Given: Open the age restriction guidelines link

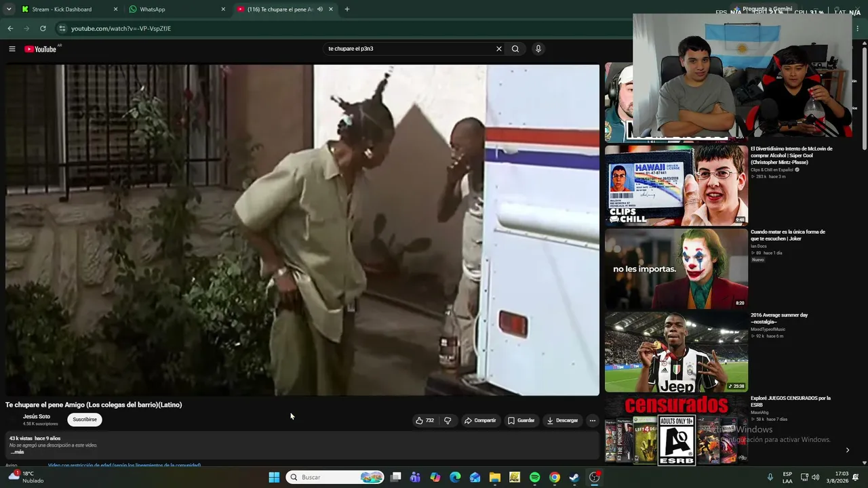Looking at the screenshot, I should coord(124,466).
